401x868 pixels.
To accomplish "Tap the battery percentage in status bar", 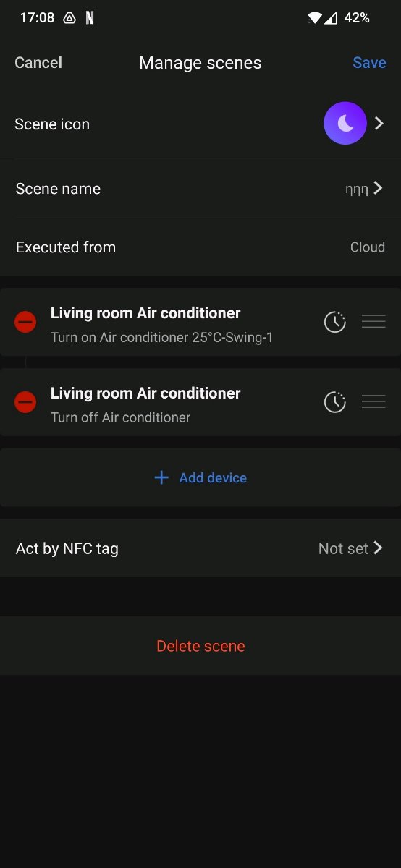I will click(357, 18).
